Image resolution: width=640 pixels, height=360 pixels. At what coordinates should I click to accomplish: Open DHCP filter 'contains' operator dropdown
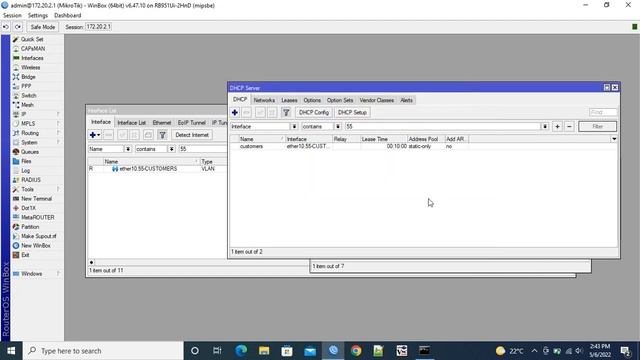coord(338,127)
